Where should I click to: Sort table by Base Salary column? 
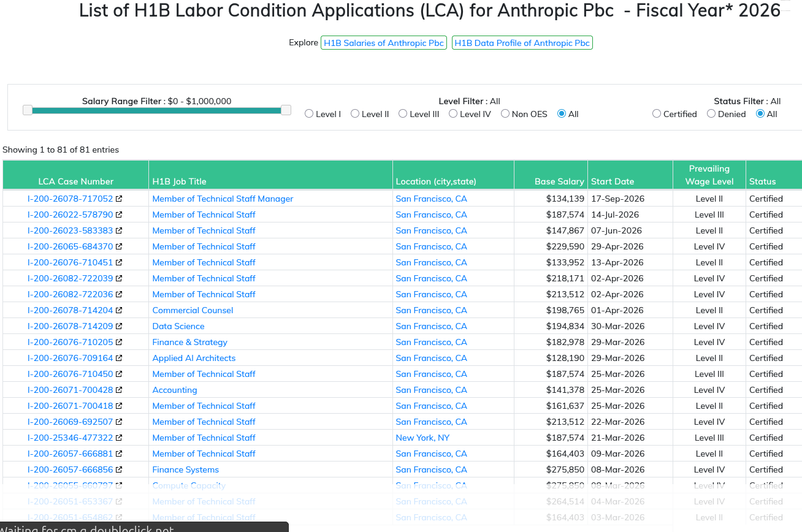point(551,175)
